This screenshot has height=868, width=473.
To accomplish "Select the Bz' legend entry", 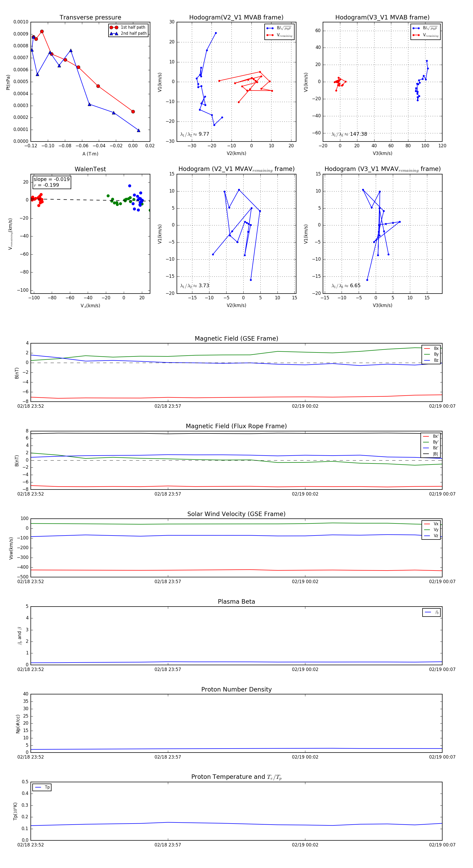I will (431, 448).
